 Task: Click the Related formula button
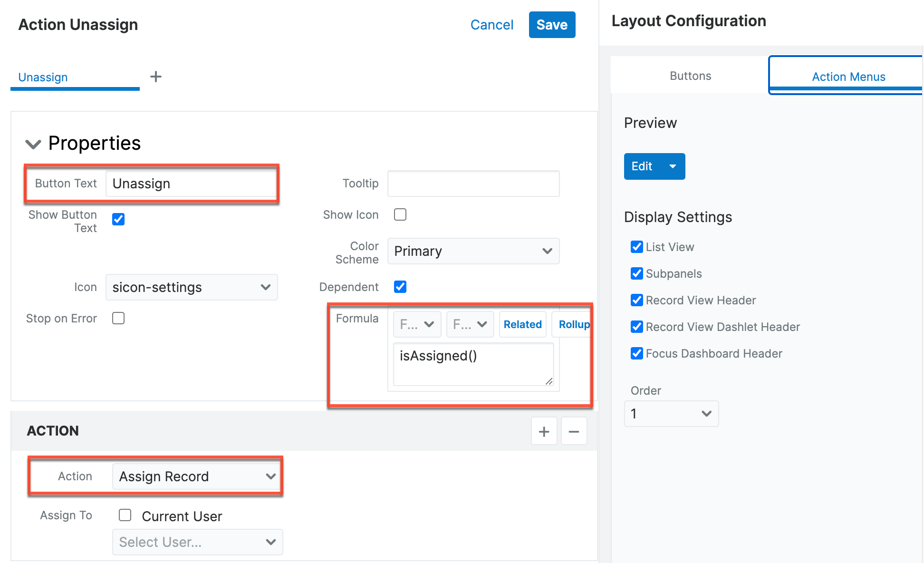522,324
